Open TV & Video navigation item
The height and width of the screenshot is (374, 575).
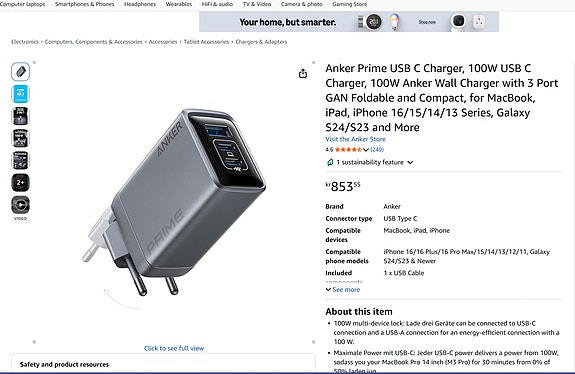point(257,4)
